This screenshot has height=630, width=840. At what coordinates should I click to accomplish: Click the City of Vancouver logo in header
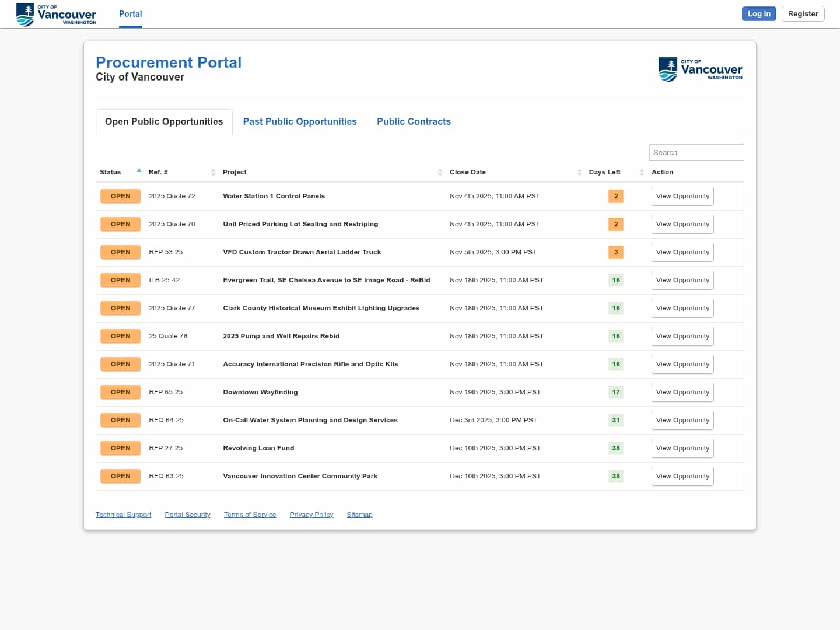[56, 14]
